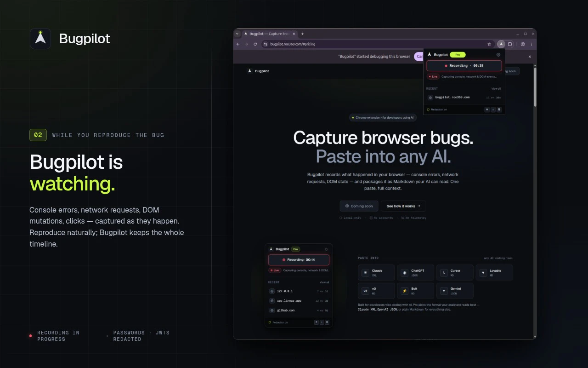Click the See how it works button
This screenshot has height=368, width=588.
[403, 206]
